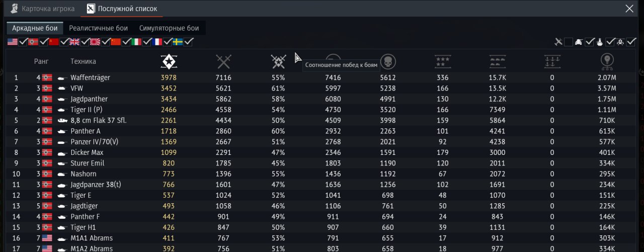This screenshot has height=252, width=644.
Task: Click the aircraft vehicle type icon
Action: [558, 42]
